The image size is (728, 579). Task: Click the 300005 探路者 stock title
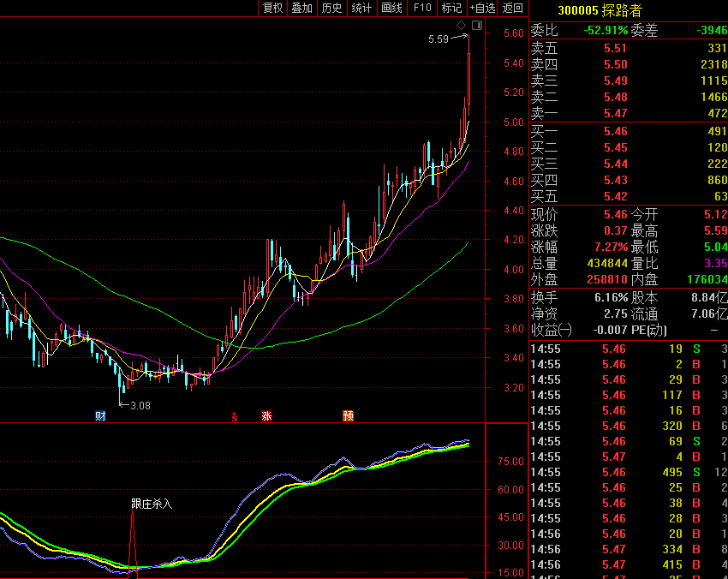pos(600,10)
